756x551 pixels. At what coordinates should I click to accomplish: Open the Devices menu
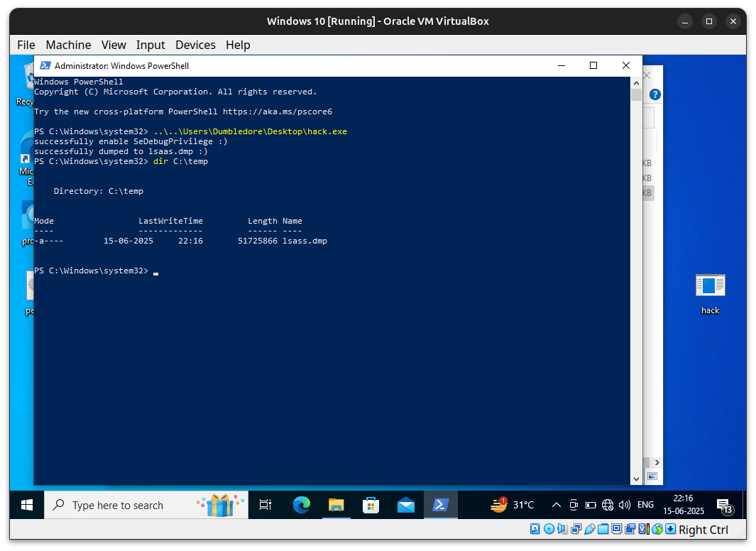tap(195, 45)
